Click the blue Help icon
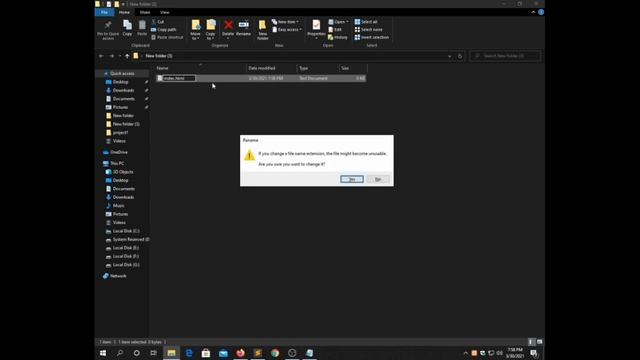640x360 pixels. [541, 12]
